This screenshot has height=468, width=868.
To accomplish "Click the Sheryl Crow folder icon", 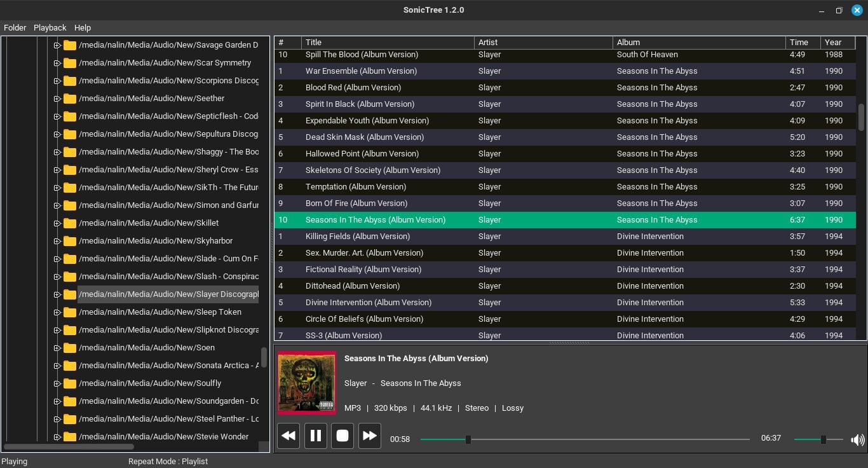I will tap(70, 170).
